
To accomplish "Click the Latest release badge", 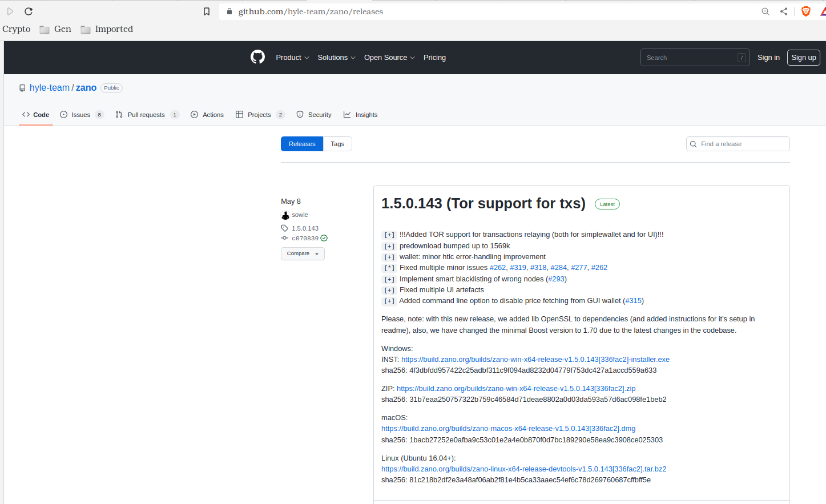I will (x=607, y=204).
